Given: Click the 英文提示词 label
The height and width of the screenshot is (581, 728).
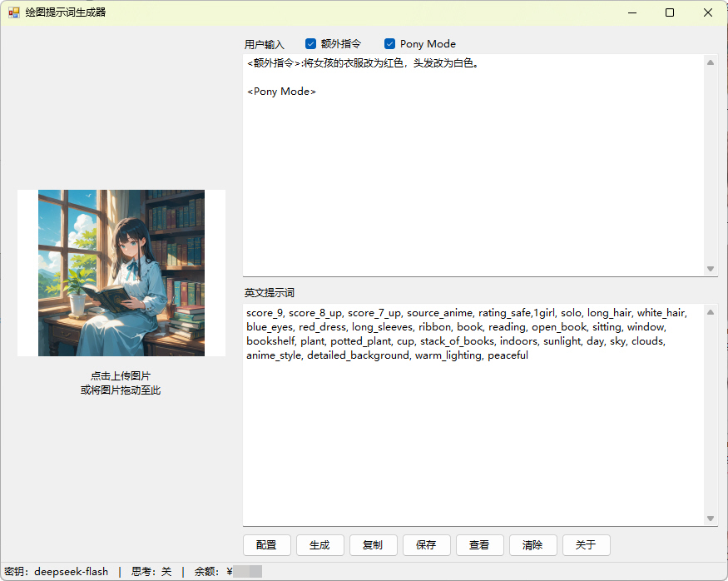Looking at the screenshot, I should [x=270, y=293].
